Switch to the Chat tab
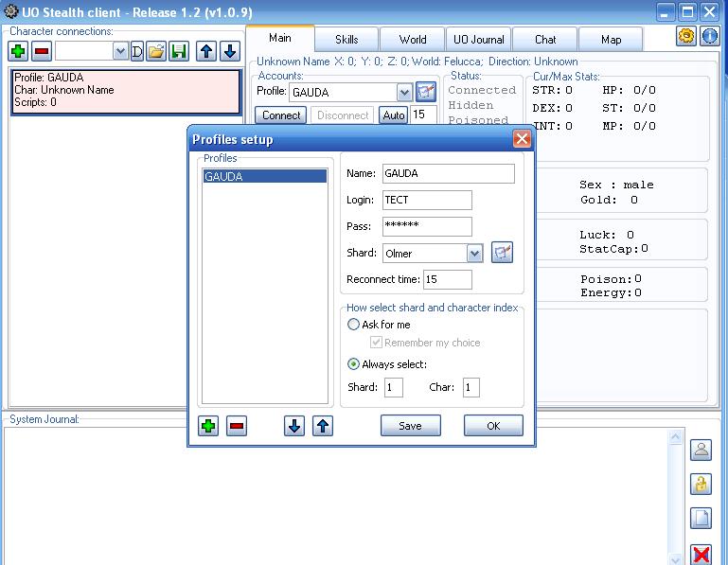728x565 pixels. tap(545, 40)
